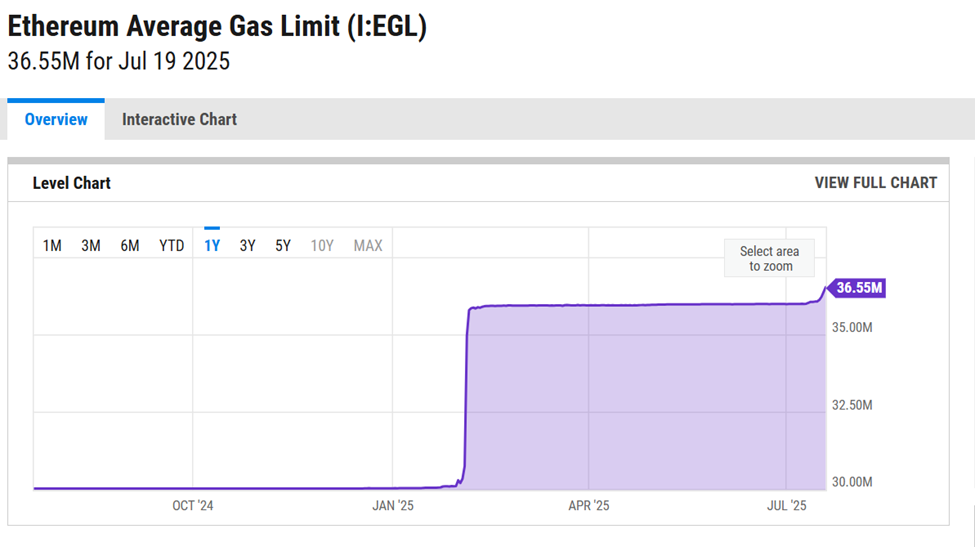975x547 pixels.
Task: Select the 1M time range
Action: [52, 246]
